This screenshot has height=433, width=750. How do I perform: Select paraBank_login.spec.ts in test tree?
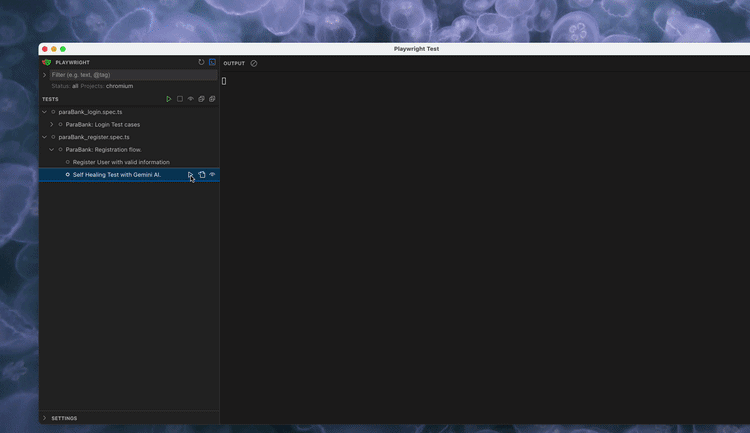(x=90, y=112)
